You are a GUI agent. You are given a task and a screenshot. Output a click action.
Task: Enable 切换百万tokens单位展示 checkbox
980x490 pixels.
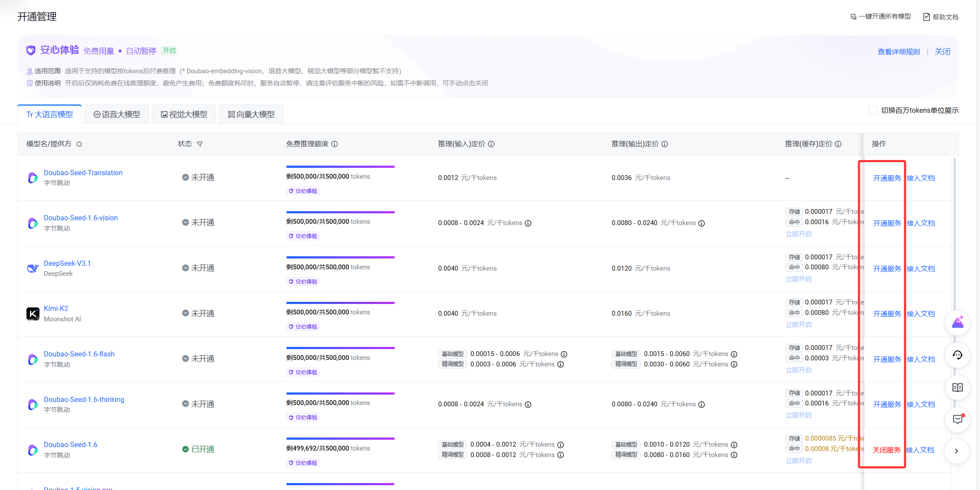click(873, 111)
